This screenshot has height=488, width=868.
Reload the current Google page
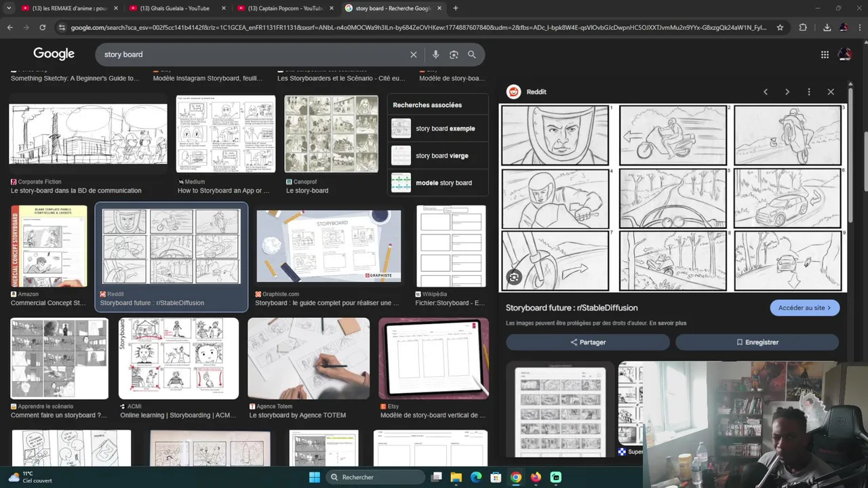tap(42, 28)
